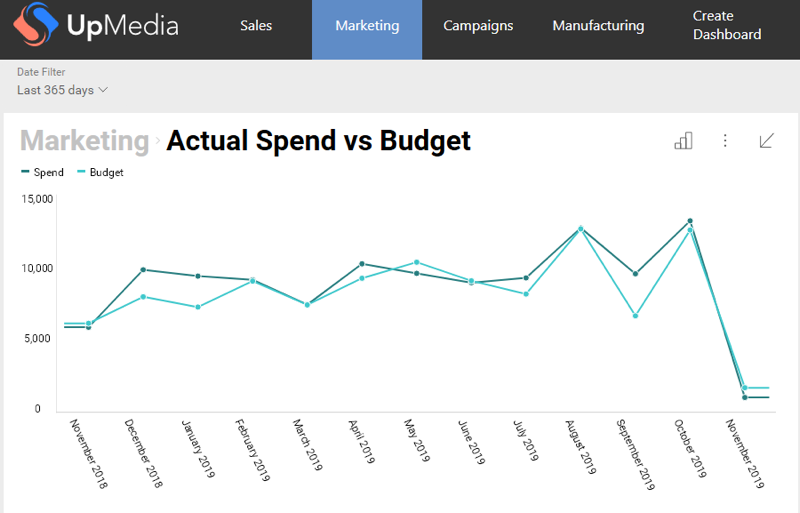800x513 pixels.
Task: Click the Create Dashboard button
Action: point(727,26)
